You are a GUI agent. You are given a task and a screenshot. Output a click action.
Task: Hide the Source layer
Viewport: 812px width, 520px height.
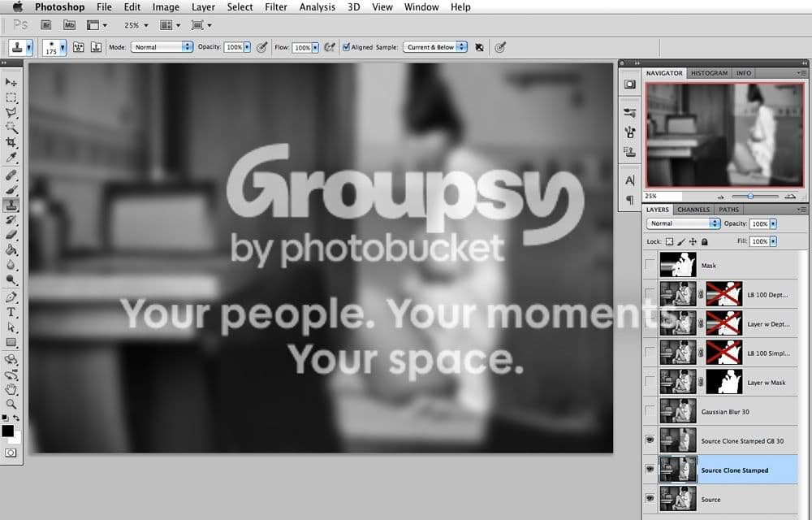pyautogui.click(x=650, y=499)
